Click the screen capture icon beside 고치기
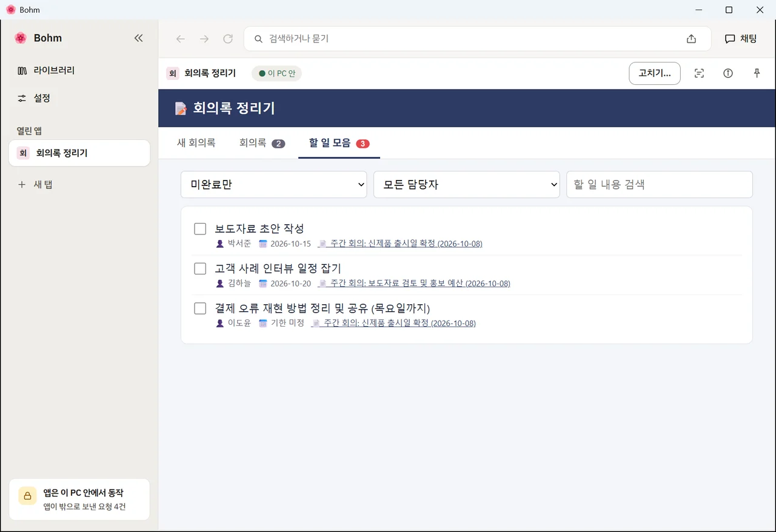 [699, 73]
